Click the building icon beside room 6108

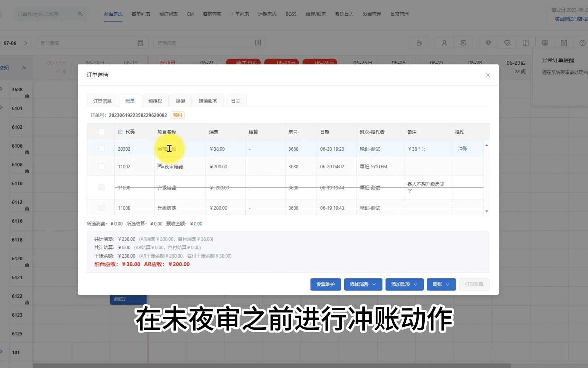pyautogui.click(x=27, y=171)
